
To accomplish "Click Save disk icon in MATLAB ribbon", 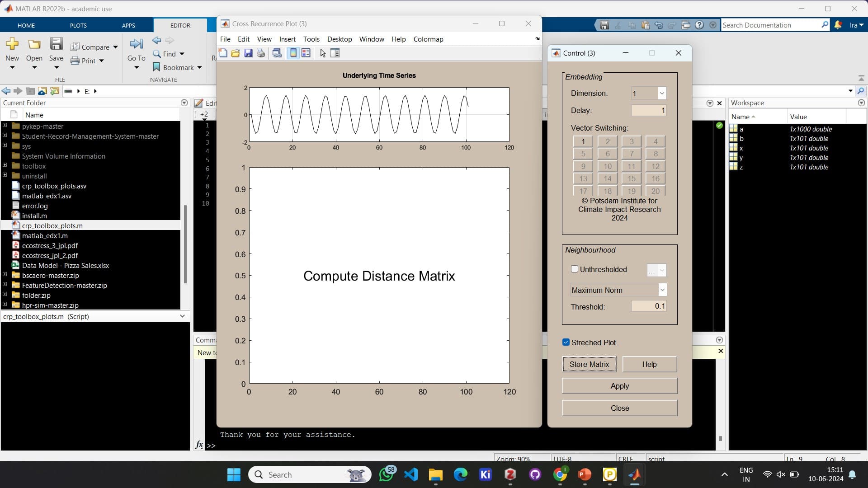I will (x=56, y=44).
